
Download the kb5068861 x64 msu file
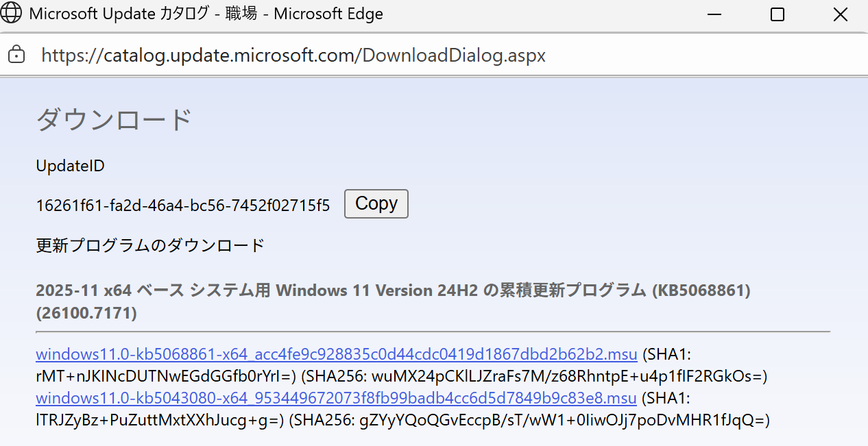[336, 355]
